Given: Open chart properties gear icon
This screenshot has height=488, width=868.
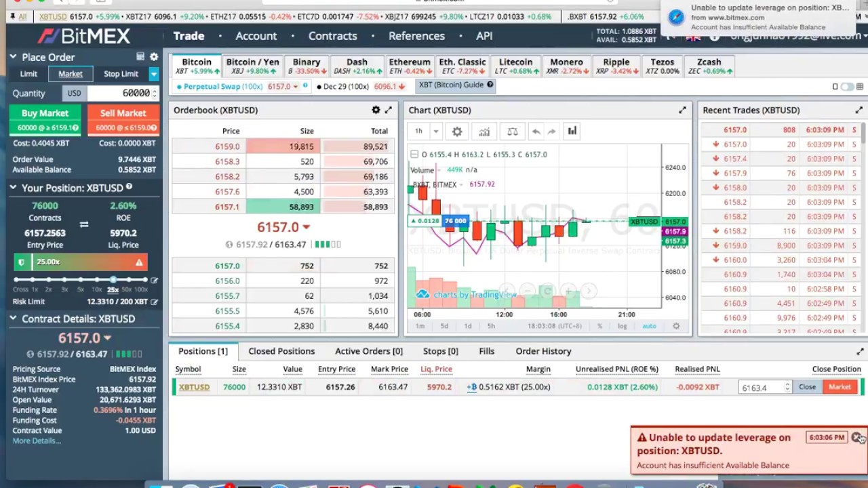Looking at the screenshot, I should coord(457,131).
